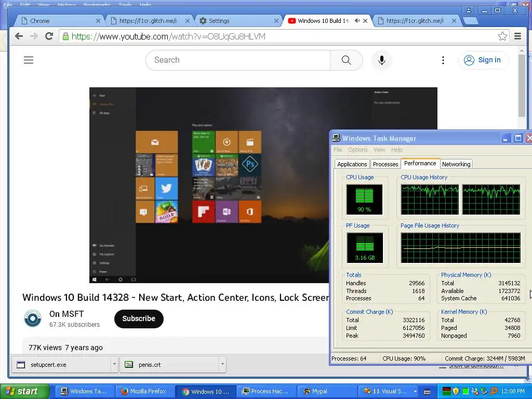Image resolution: width=532 pixels, height=399 pixels.
Task: Click the PF Usage 3.16 GB meter
Action: pyautogui.click(x=365, y=248)
